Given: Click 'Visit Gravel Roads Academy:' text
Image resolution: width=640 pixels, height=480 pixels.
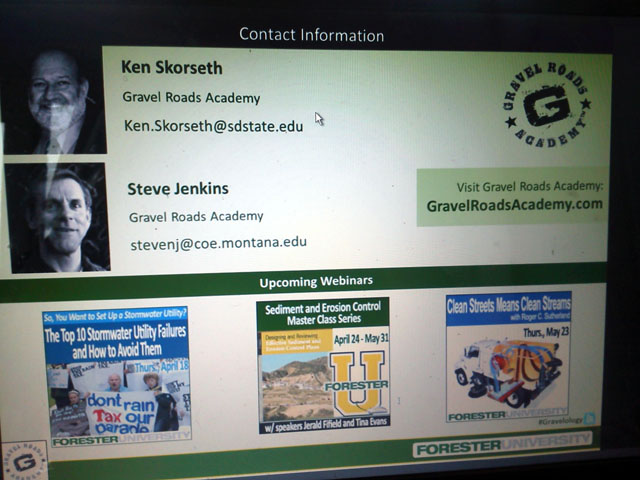Looking at the screenshot, I should (x=529, y=187).
